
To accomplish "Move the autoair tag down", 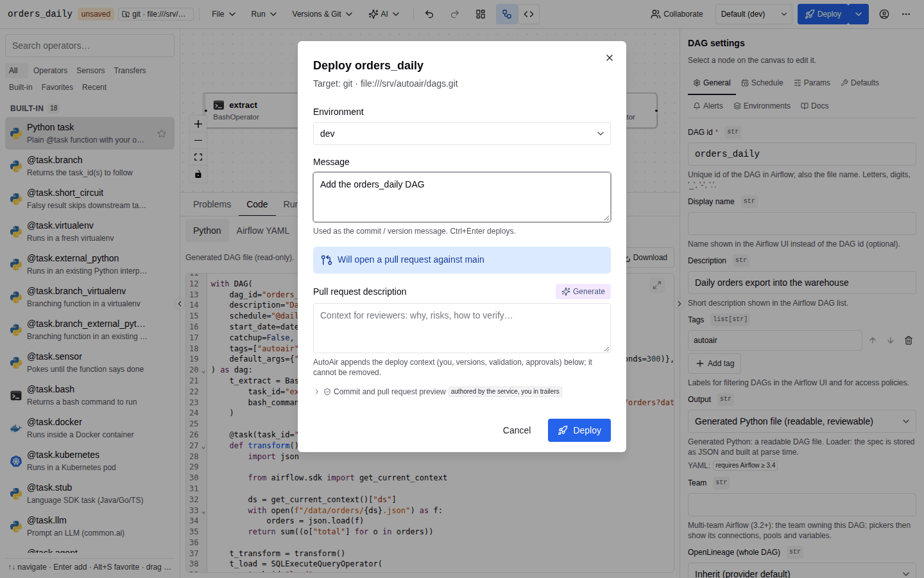I will pos(891,340).
